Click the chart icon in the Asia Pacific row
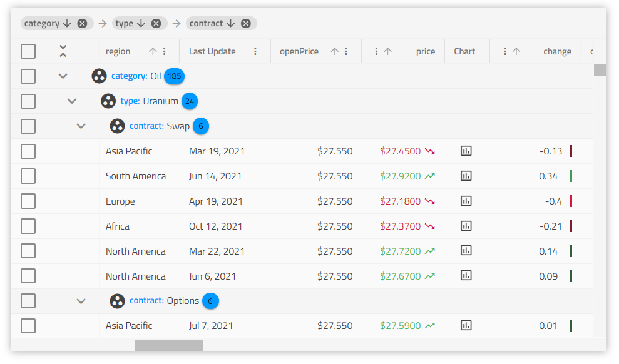 [x=466, y=151]
